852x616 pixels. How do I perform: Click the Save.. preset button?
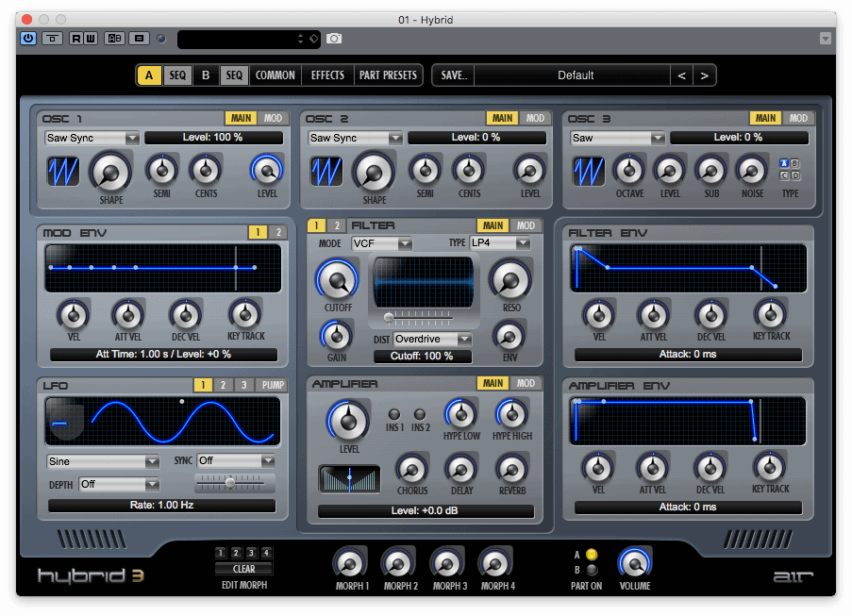tap(454, 75)
